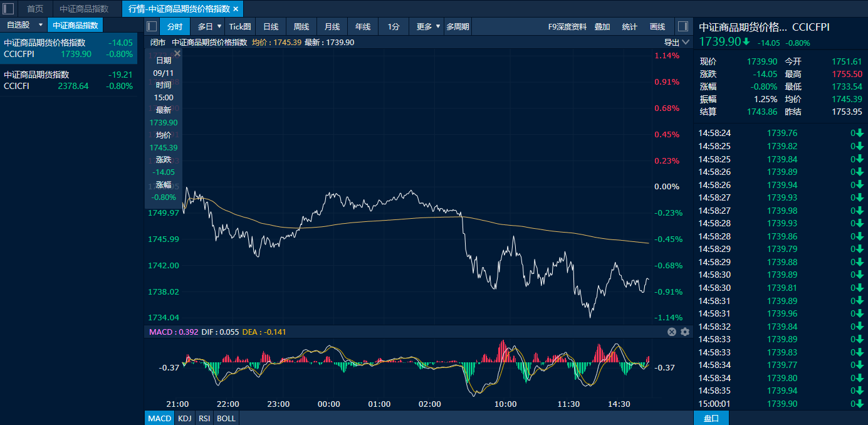Select the 中证商品期货指数 CCICFI watchlist row

[x=68, y=80]
